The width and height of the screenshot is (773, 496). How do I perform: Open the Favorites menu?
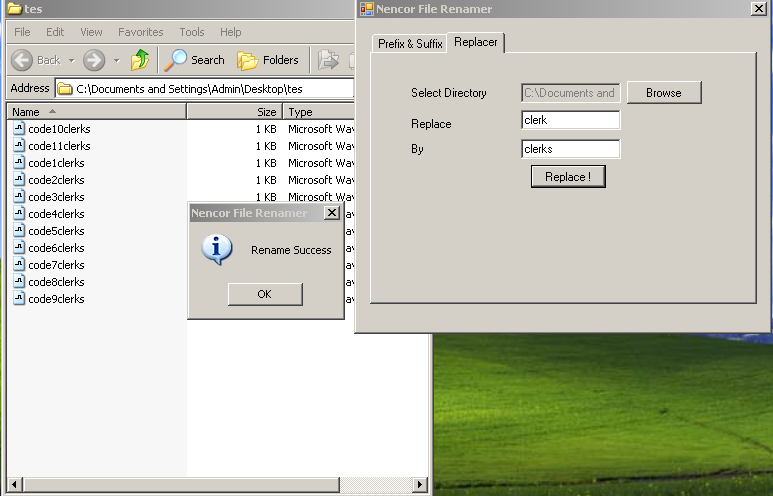coord(141,32)
